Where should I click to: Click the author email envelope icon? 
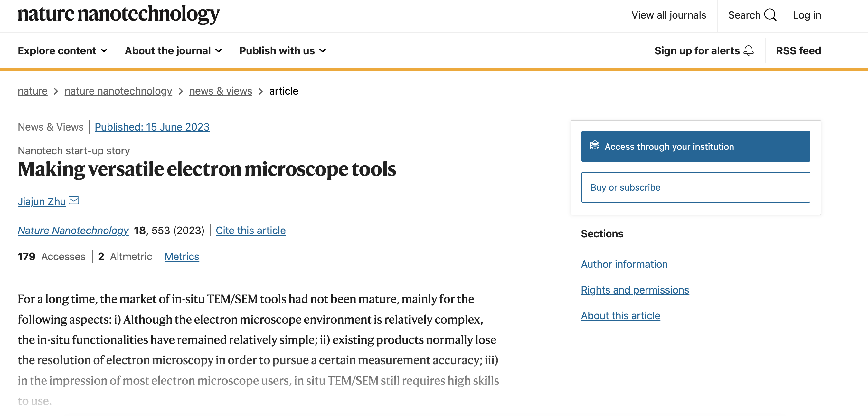[73, 201]
